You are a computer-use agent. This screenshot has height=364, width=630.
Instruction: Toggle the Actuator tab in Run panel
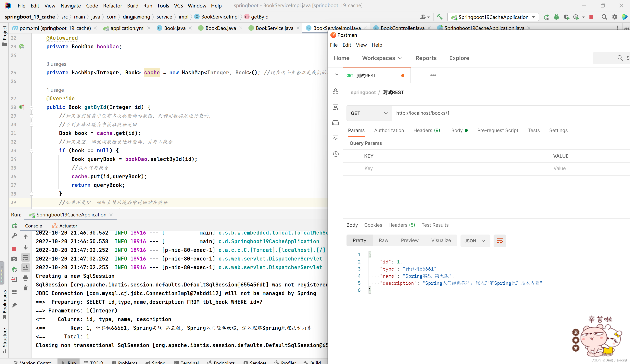(x=64, y=225)
